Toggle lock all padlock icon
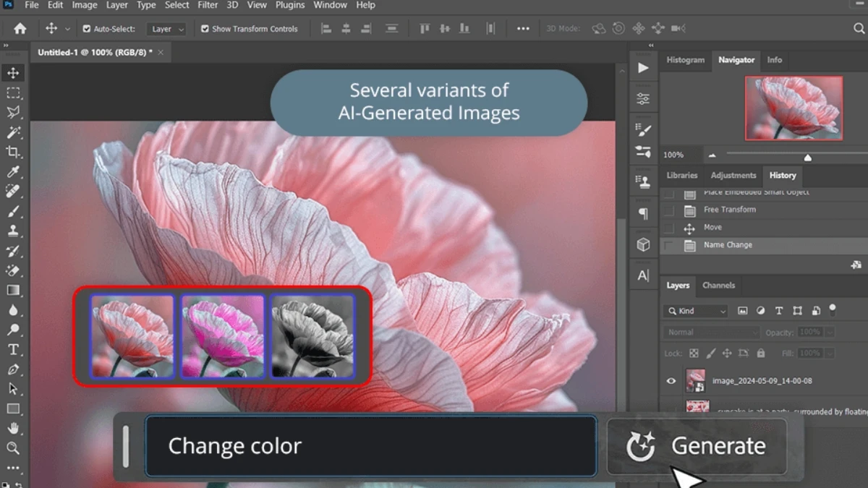This screenshot has width=868, height=488. click(760, 354)
